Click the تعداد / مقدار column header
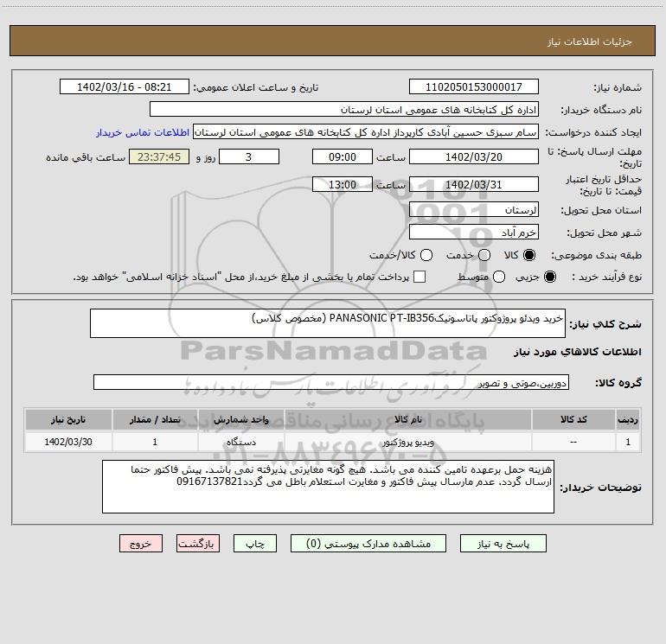 coord(155,419)
